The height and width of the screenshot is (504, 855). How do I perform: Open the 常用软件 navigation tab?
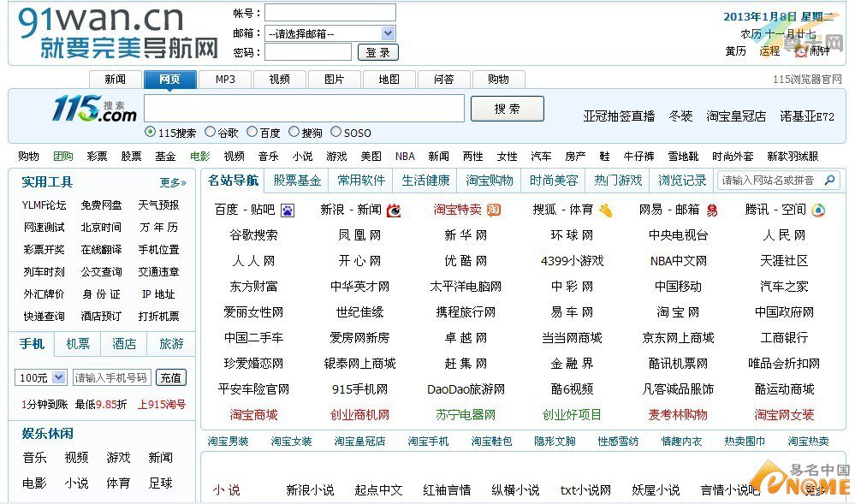361,181
